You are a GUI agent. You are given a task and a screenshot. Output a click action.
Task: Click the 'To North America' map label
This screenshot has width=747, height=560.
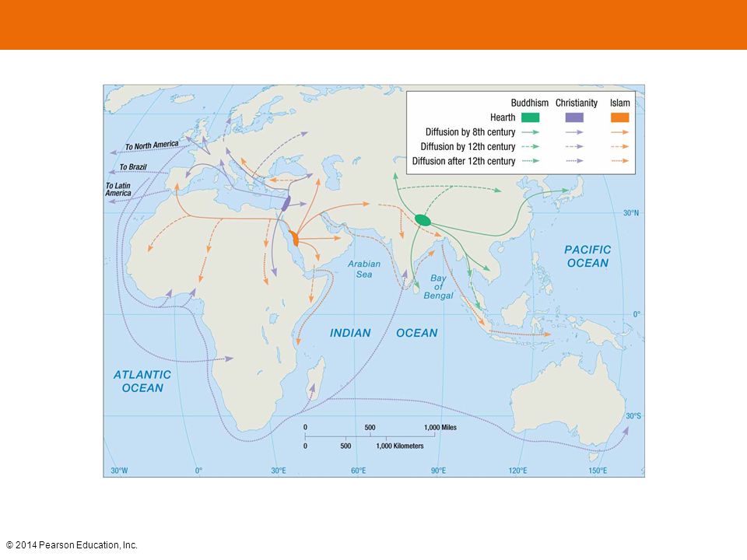[152, 145]
